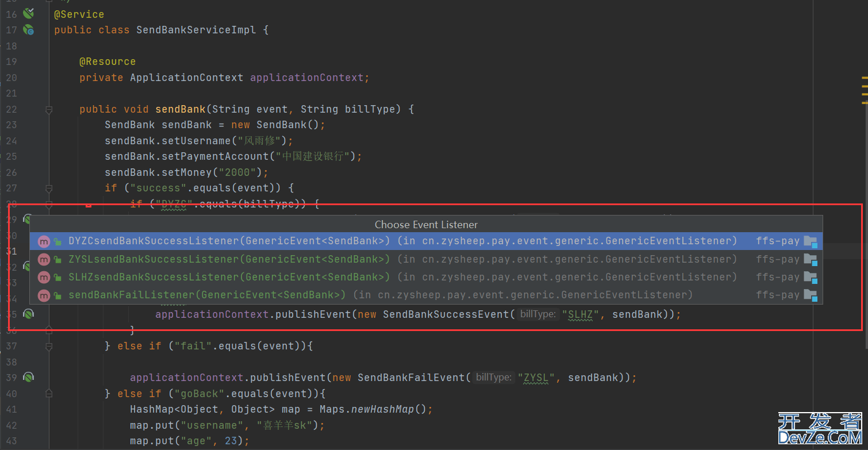This screenshot has height=450, width=868.
Task: Click module folder icon in DYZCsendBankSuccessListener row
Action: coord(811,241)
